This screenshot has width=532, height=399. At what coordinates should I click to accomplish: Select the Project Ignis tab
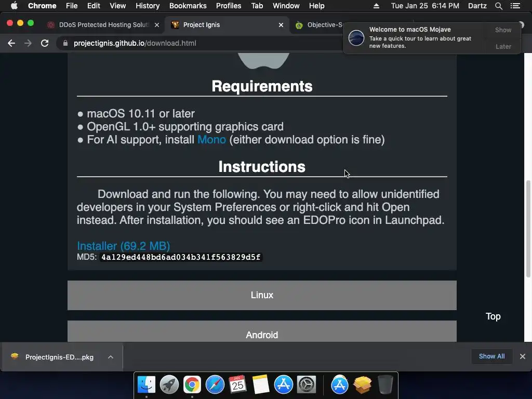click(x=227, y=25)
